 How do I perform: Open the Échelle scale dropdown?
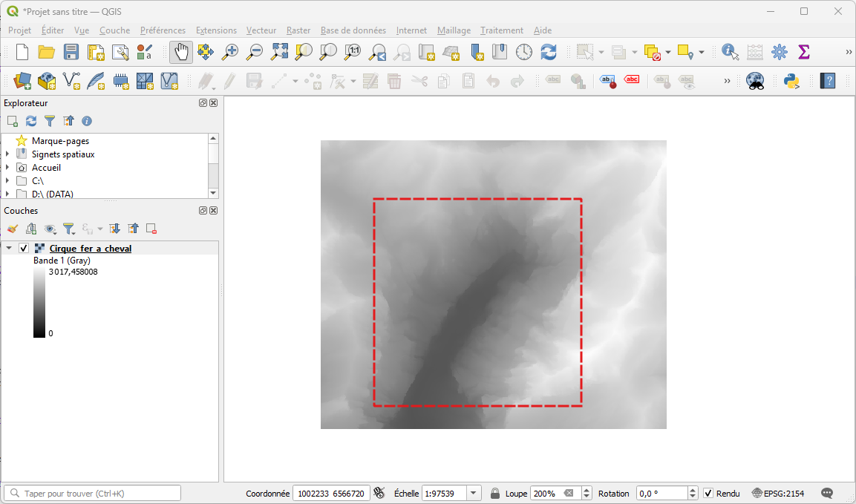(474, 494)
